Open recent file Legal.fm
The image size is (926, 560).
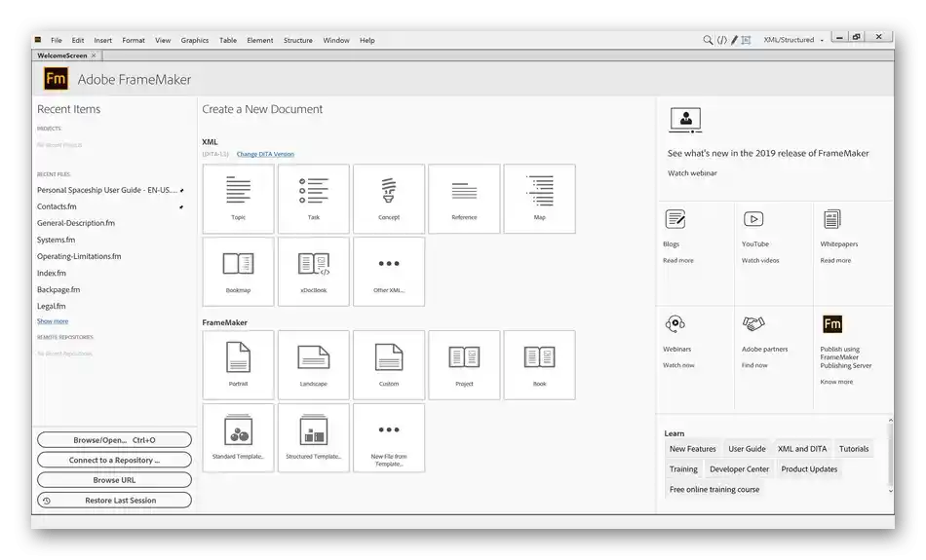pyautogui.click(x=52, y=306)
